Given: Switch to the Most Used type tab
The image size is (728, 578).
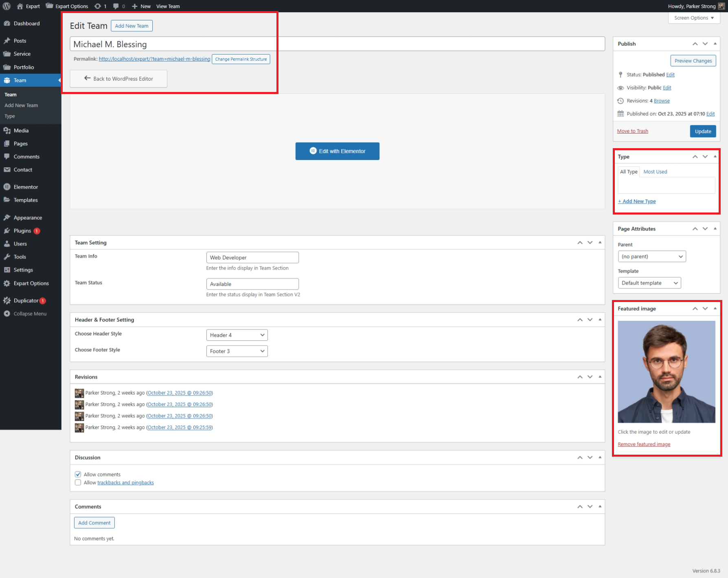Looking at the screenshot, I should [655, 172].
